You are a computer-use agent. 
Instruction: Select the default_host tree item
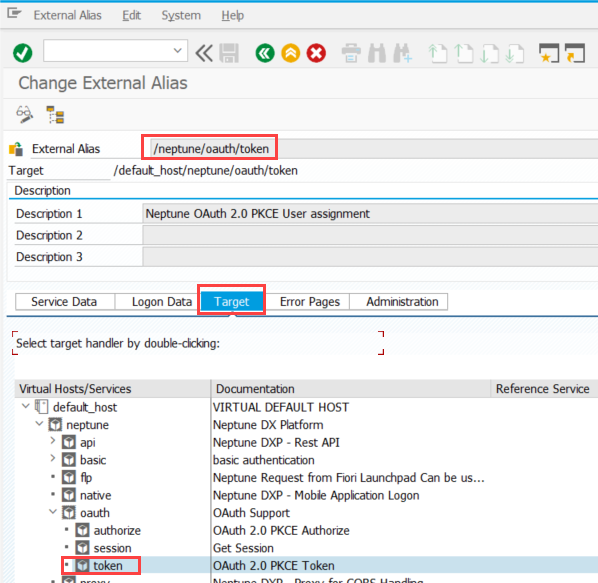coord(85,407)
